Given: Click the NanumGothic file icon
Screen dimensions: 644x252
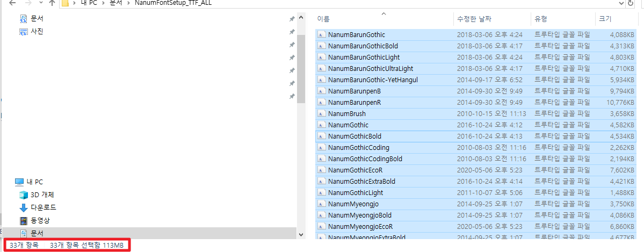Looking at the screenshot, I should [x=322, y=125].
